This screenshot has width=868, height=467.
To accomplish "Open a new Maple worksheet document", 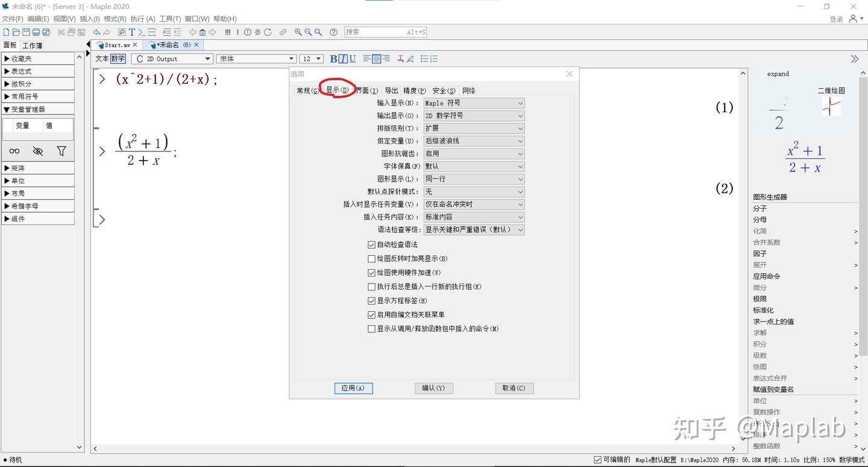I will pyautogui.click(x=7, y=32).
